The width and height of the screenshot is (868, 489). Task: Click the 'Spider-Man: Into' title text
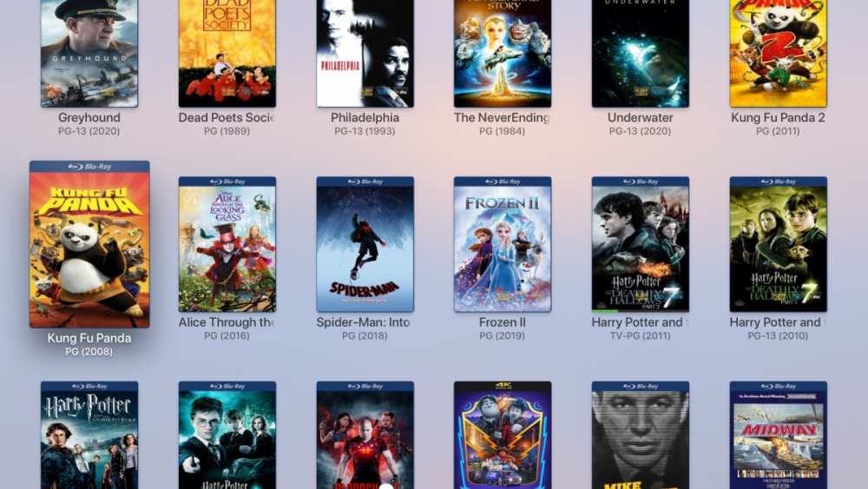tap(363, 321)
